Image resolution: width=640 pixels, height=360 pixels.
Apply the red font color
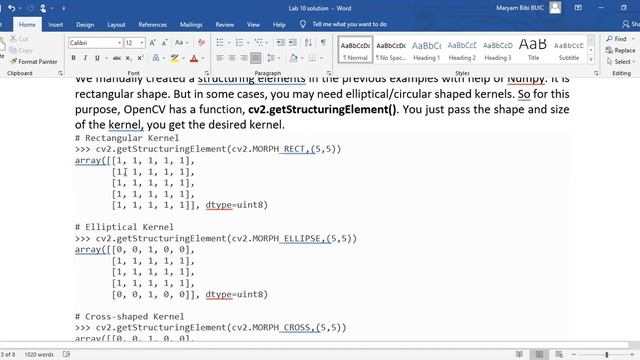[194, 58]
